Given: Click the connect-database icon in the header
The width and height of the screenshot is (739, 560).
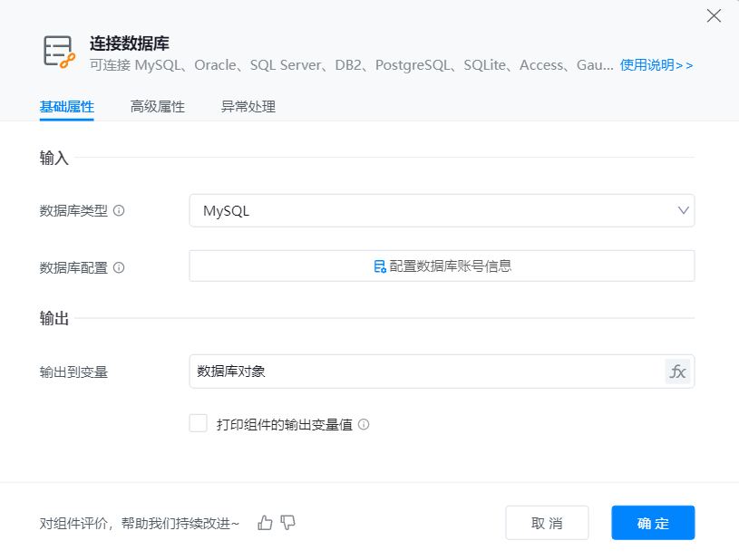Looking at the screenshot, I should point(59,53).
